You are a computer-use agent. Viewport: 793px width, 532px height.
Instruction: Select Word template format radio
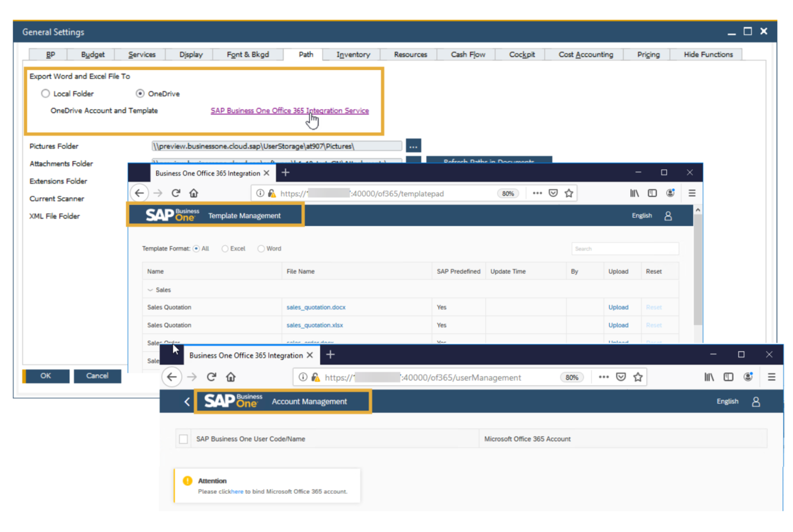click(x=261, y=249)
